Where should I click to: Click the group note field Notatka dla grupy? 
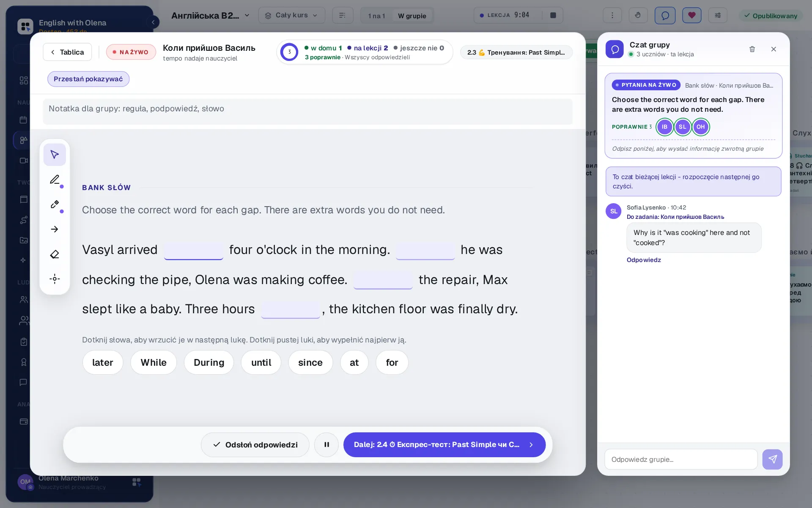(307, 112)
